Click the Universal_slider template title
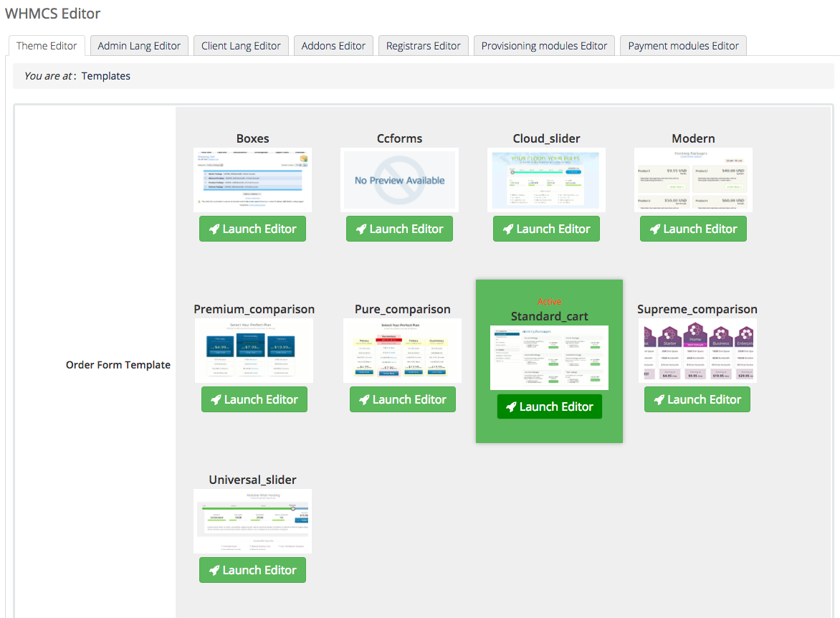 (252, 480)
